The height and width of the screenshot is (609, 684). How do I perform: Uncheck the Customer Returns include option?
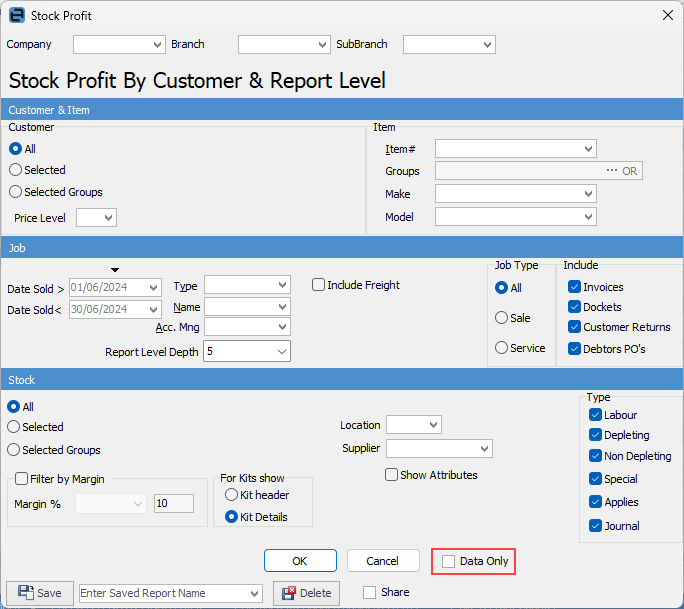point(574,327)
